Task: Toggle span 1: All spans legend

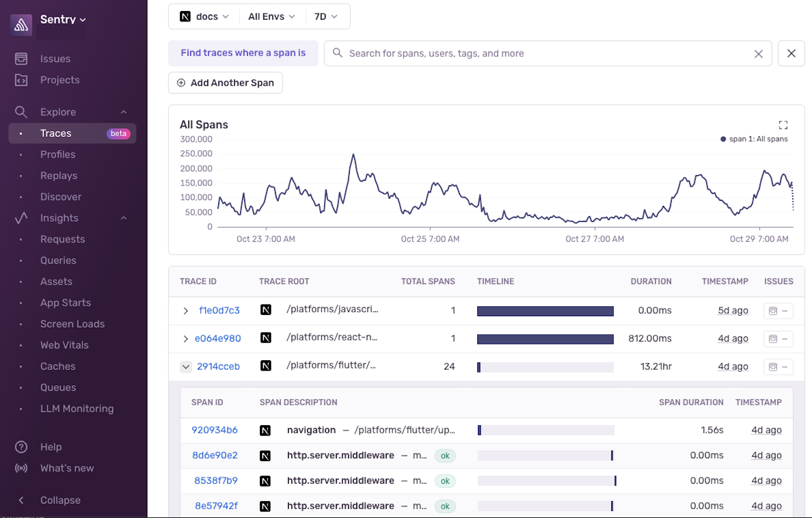Action: (754, 139)
